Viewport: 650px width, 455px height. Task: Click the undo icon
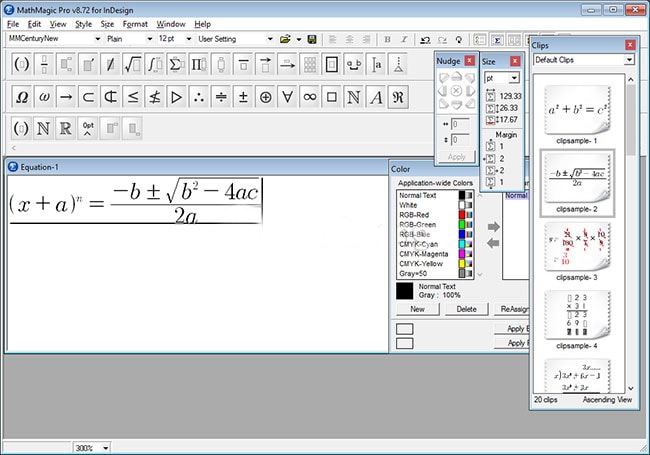pyautogui.click(x=425, y=40)
